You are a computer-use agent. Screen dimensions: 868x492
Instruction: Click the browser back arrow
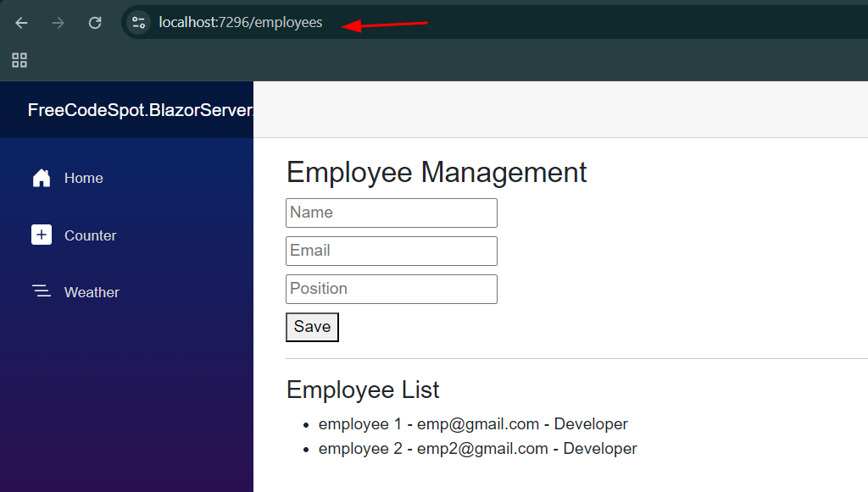(x=22, y=23)
